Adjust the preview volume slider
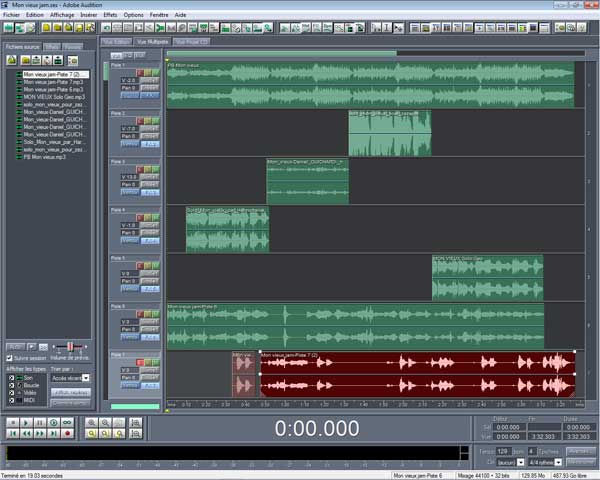600x480 pixels. click(x=70, y=347)
